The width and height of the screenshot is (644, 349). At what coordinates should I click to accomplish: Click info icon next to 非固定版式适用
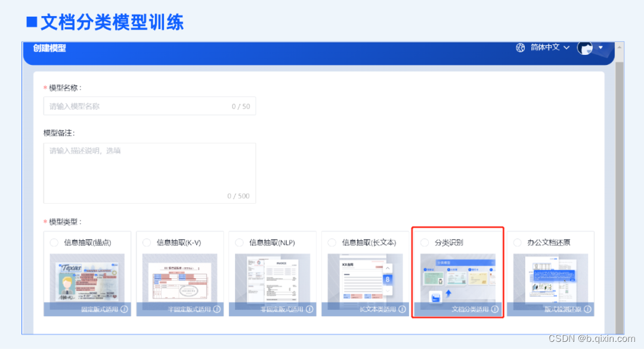[309, 309]
